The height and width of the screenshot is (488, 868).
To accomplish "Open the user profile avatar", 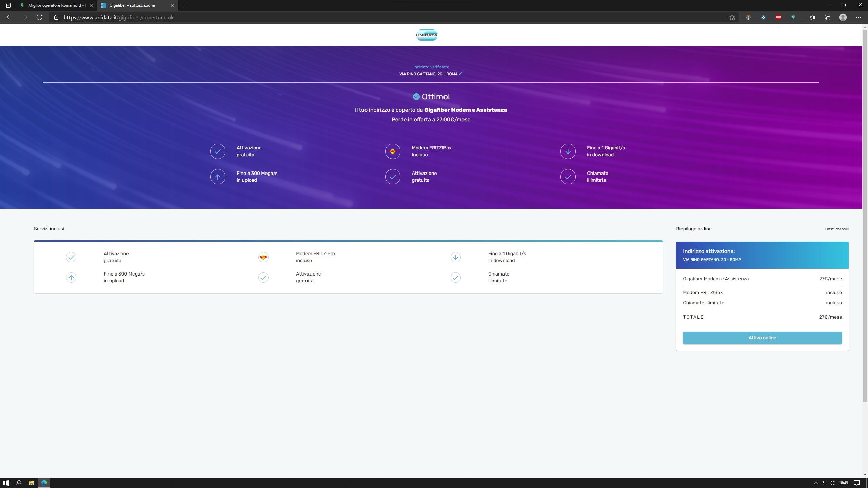I will click(x=843, y=17).
